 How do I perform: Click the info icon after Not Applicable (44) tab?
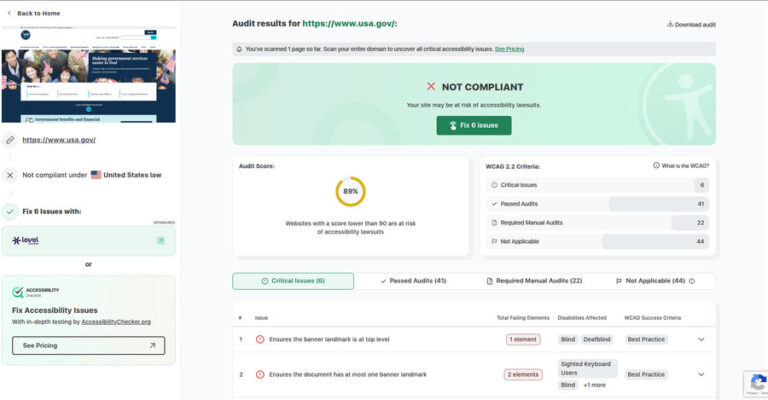click(x=692, y=281)
